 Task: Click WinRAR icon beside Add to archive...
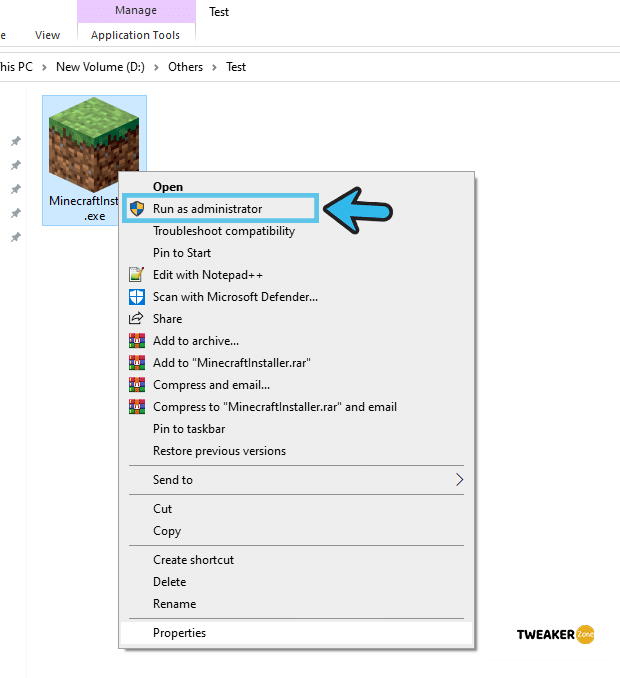[137, 341]
